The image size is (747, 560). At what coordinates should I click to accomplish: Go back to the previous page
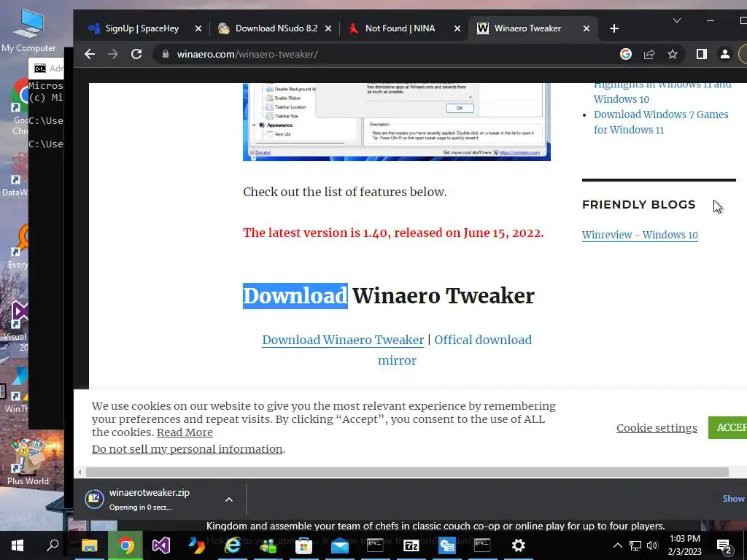coord(90,54)
